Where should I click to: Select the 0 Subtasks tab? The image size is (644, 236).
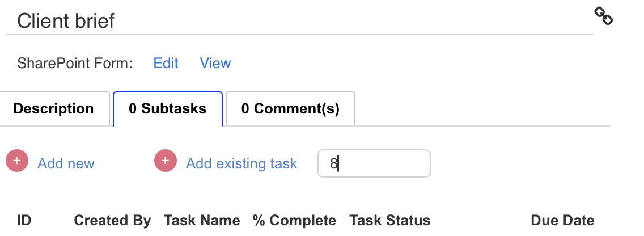[168, 109]
